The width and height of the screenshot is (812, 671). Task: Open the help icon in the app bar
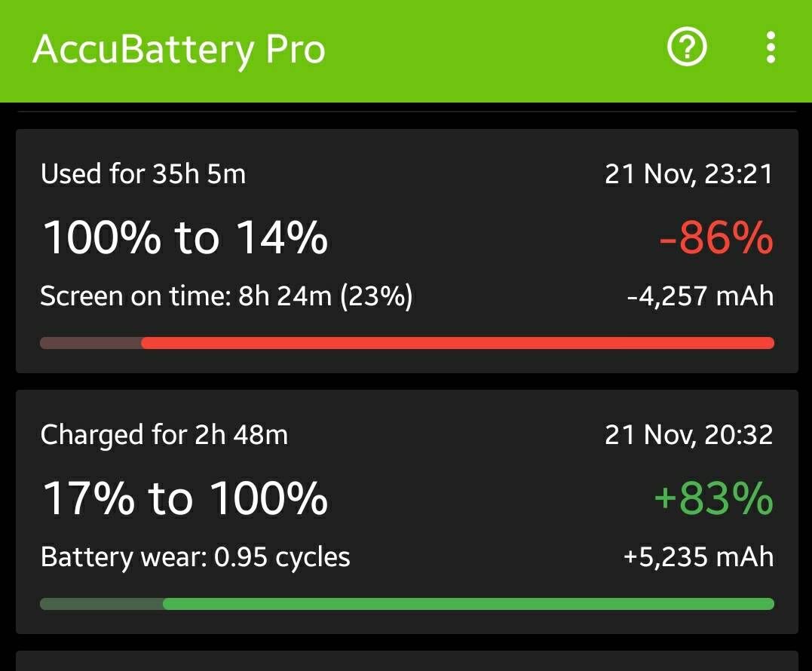pos(687,47)
